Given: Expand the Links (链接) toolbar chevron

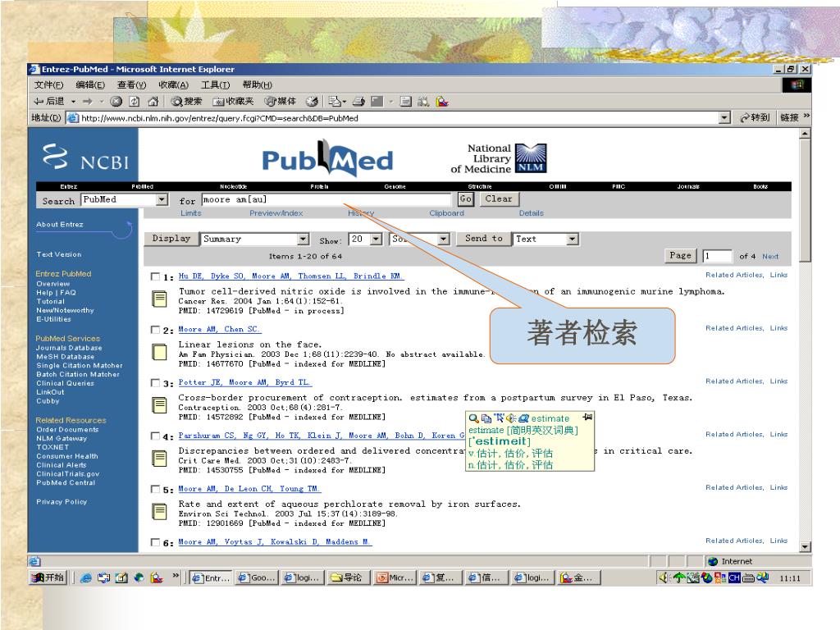Looking at the screenshot, I should pos(806,116).
